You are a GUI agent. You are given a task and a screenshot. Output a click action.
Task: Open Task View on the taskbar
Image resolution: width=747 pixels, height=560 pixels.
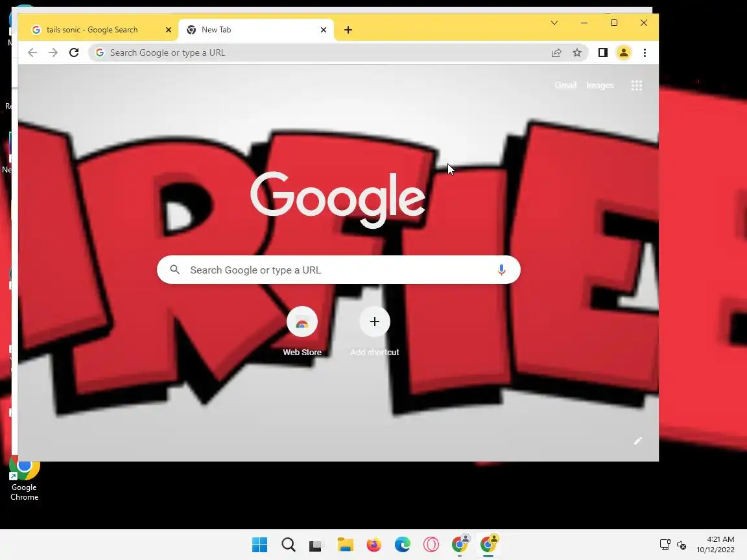(x=315, y=544)
